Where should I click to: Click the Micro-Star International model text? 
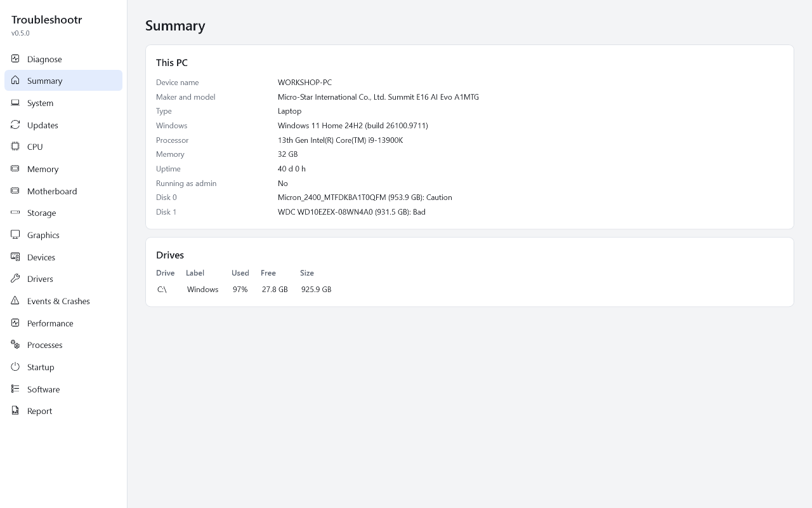tap(378, 97)
